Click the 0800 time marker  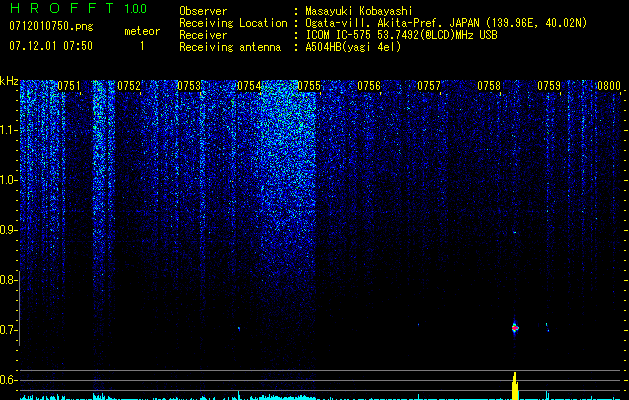pos(609,86)
